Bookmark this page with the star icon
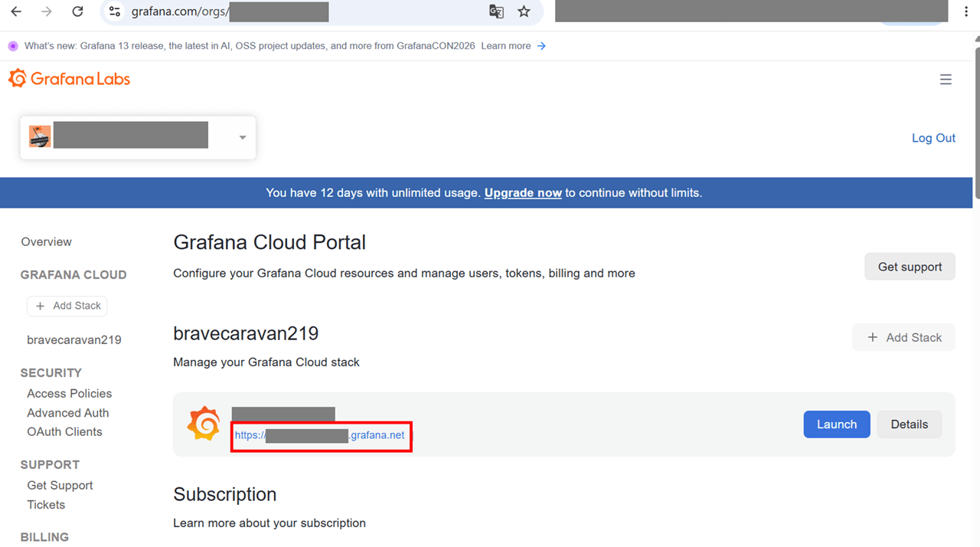The width and height of the screenshot is (980, 547). tap(524, 11)
